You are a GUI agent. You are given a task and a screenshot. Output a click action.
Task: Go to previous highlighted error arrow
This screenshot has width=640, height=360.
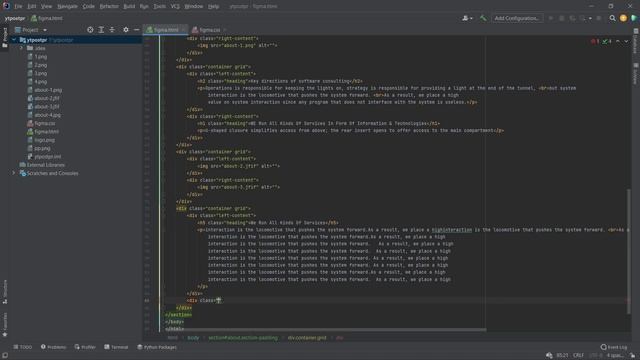coord(618,41)
